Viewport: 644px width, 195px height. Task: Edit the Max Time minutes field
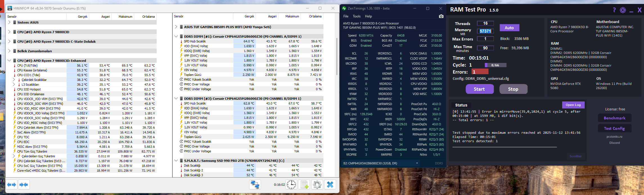485,48
